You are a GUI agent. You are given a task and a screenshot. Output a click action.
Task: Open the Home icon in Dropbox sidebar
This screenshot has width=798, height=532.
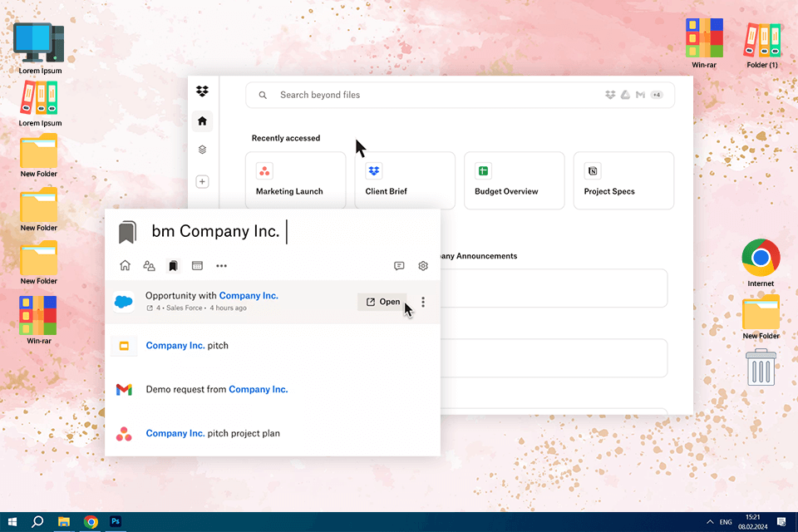point(202,121)
